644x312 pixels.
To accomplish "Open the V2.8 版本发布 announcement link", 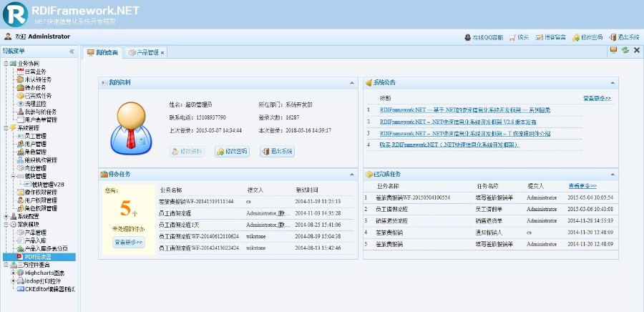I will point(458,122).
